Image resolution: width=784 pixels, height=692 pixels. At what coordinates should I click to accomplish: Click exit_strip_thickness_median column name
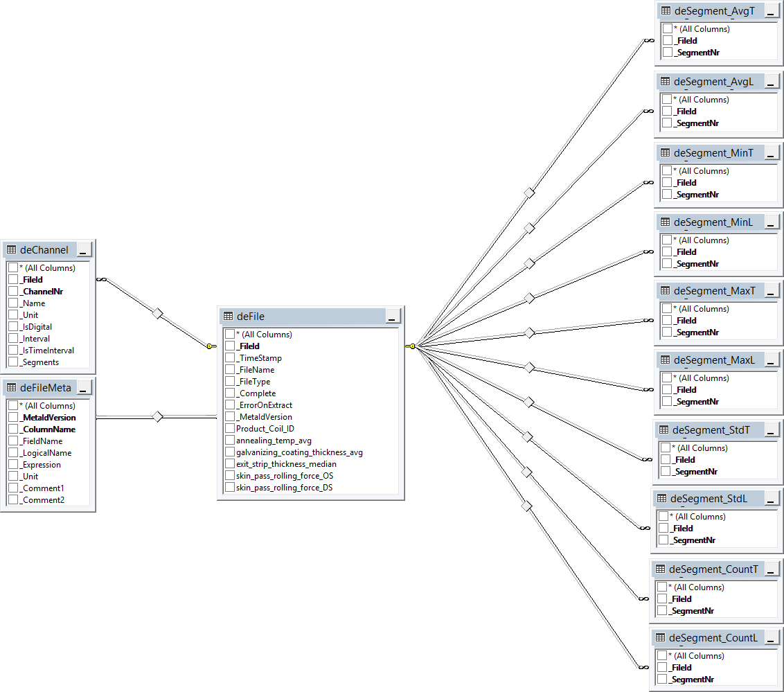point(286,464)
